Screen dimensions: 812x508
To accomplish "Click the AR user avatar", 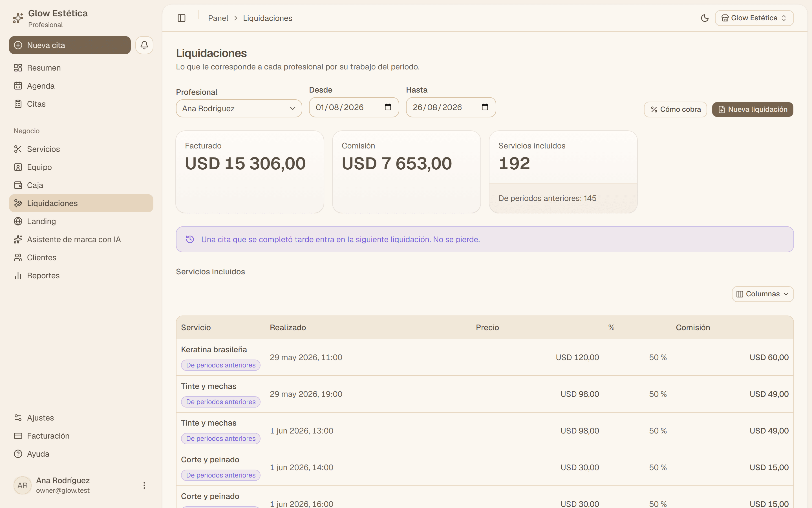I will point(23,485).
